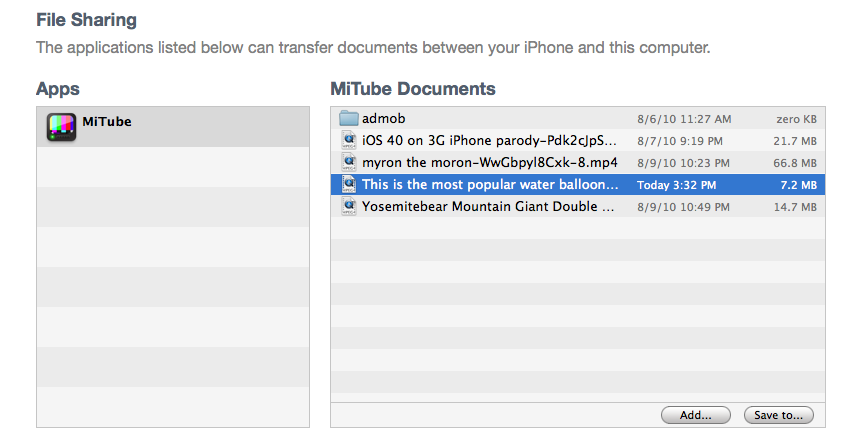Click the admob folder icon
Viewport: 847px width, 447px height.
pyautogui.click(x=349, y=118)
